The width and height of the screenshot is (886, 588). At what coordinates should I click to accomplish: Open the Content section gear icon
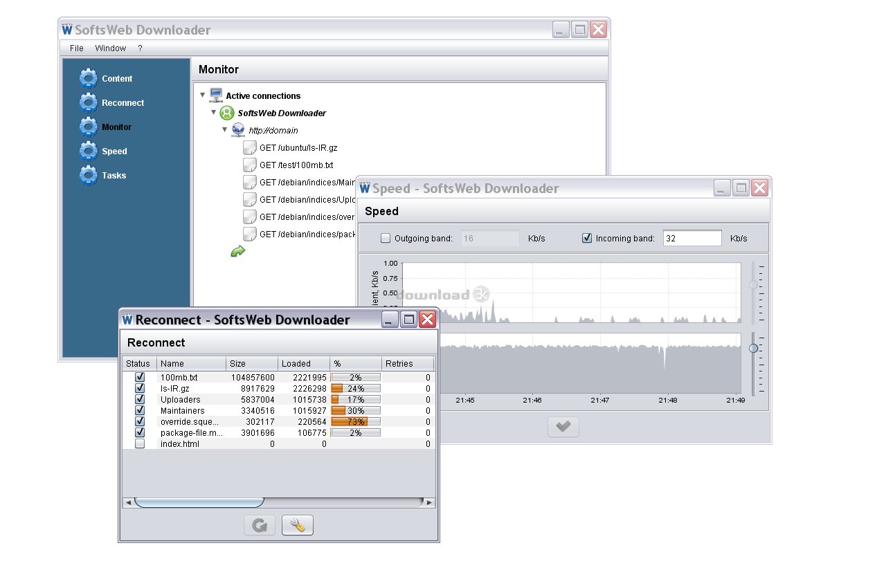pyautogui.click(x=89, y=78)
